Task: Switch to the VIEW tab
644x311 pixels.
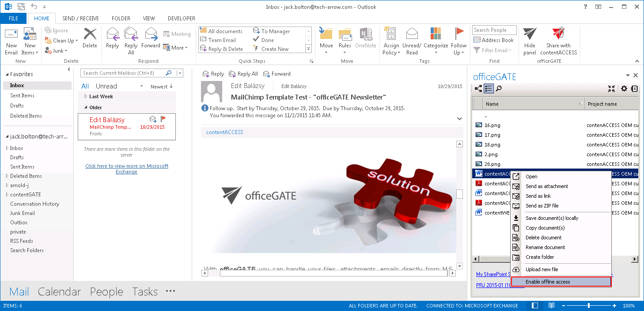Action: 149,19
